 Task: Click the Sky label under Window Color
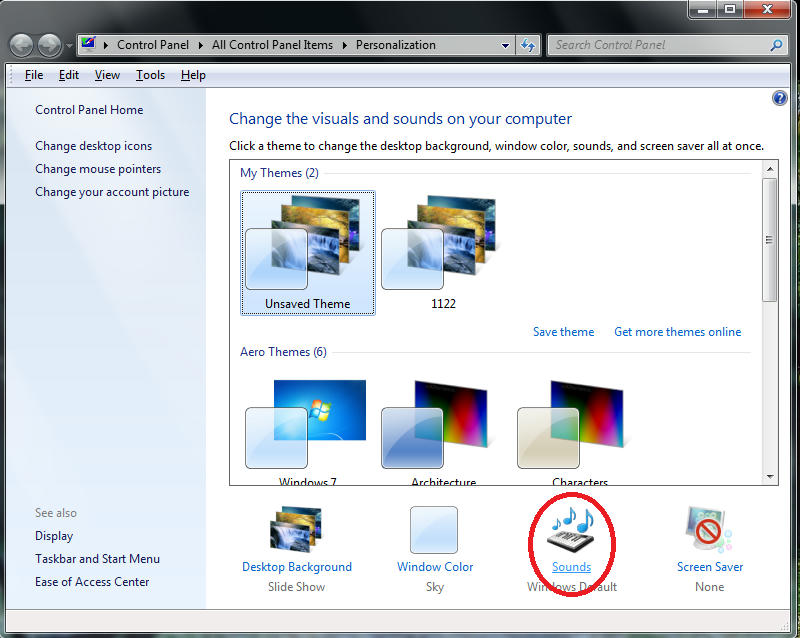pyautogui.click(x=435, y=587)
